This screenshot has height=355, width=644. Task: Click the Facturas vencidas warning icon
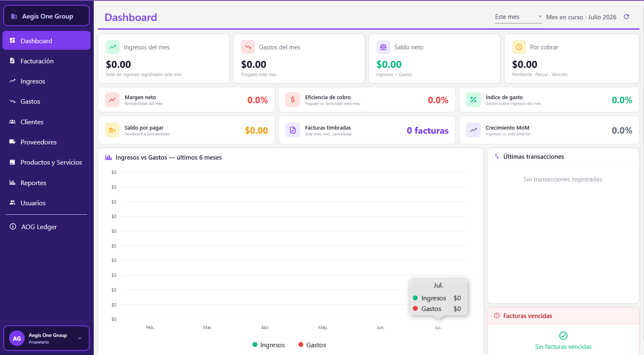(x=497, y=316)
